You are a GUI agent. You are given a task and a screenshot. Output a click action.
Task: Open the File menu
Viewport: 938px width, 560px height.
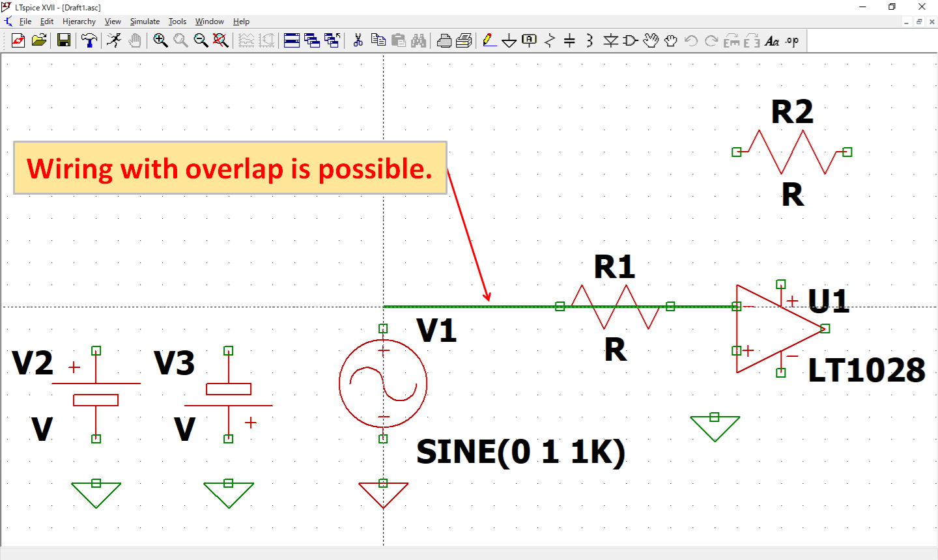[x=25, y=21]
